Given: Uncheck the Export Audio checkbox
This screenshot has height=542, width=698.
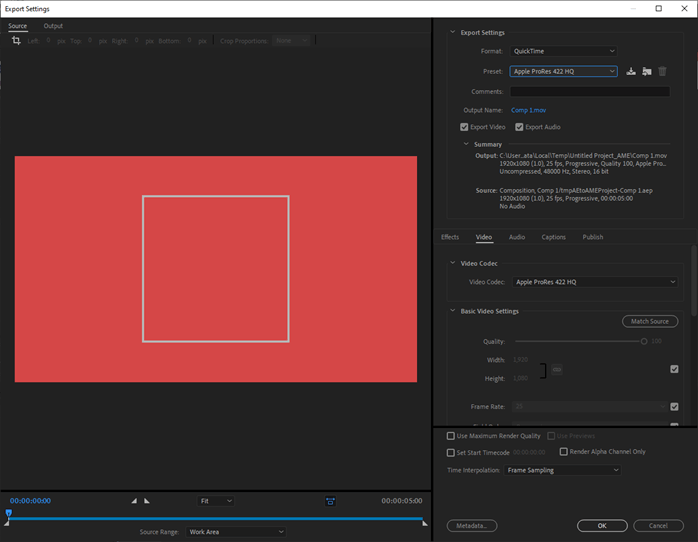Looking at the screenshot, I should tap(519, 127).
